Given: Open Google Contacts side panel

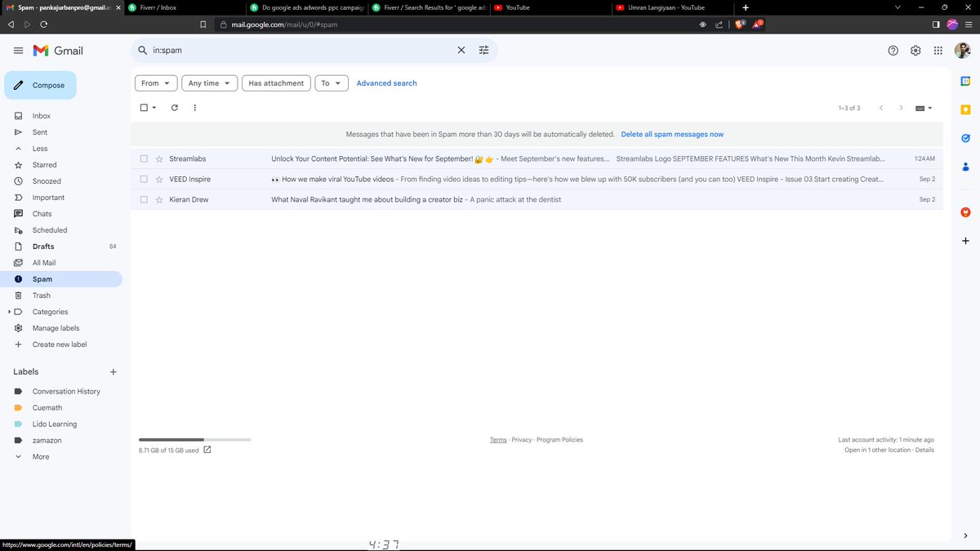Looking at the screenshot, I should (x=965, y=167).
